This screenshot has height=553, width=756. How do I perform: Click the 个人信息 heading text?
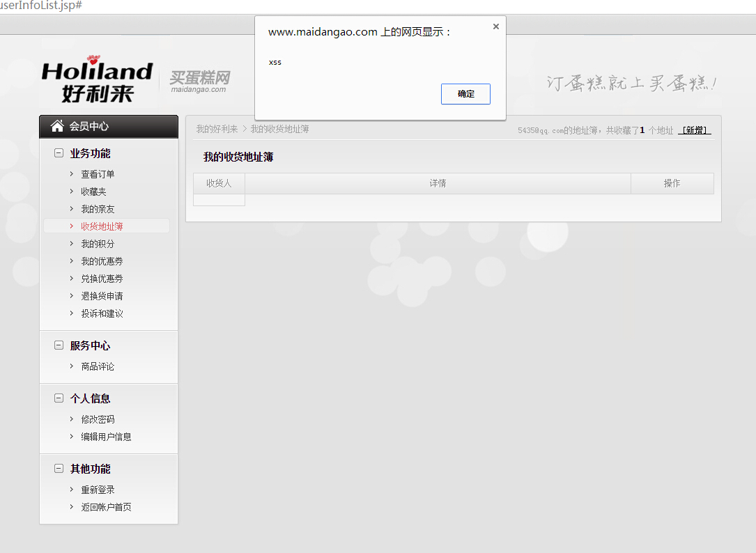click(x=90, y=398)
